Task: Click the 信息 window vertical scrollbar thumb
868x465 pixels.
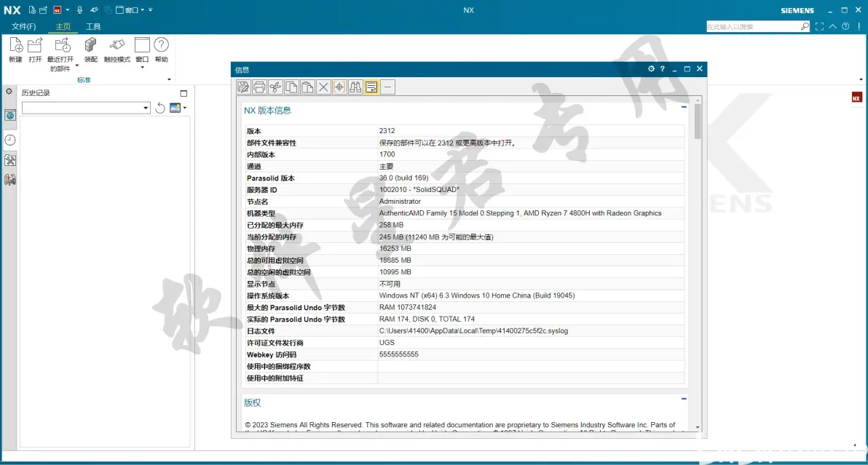Action: coord(698,122)
